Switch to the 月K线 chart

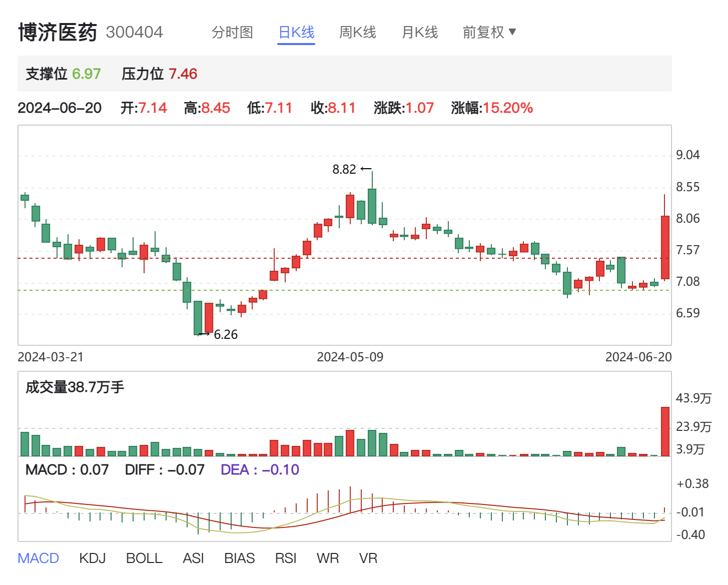420,33
